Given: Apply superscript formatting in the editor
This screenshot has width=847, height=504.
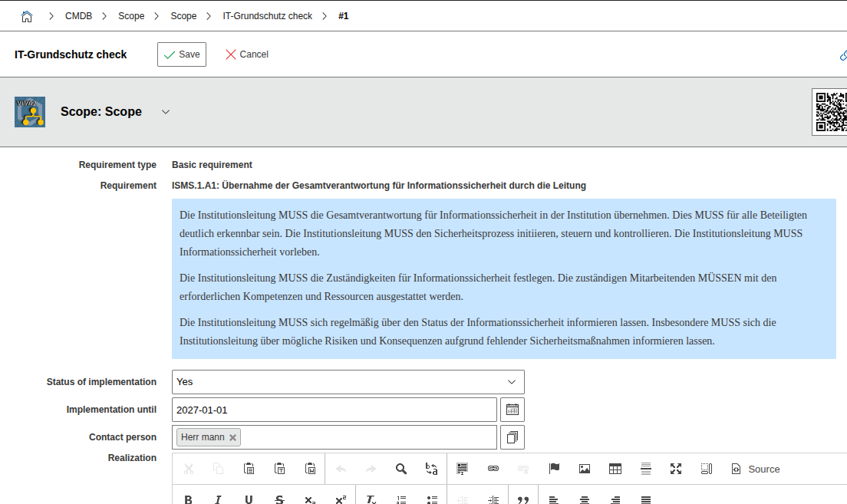Looking at the screenshot, I should (340, 499).
